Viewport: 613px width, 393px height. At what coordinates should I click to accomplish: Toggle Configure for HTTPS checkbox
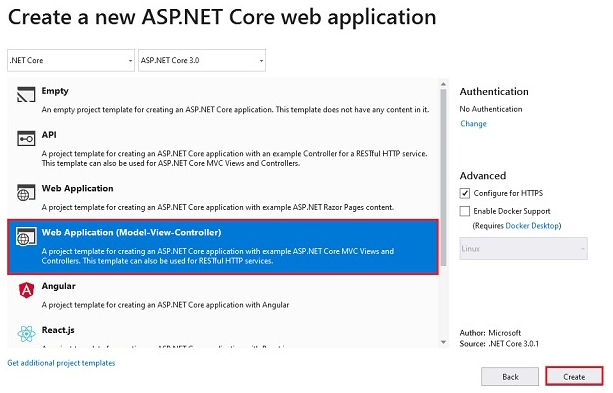464,193
